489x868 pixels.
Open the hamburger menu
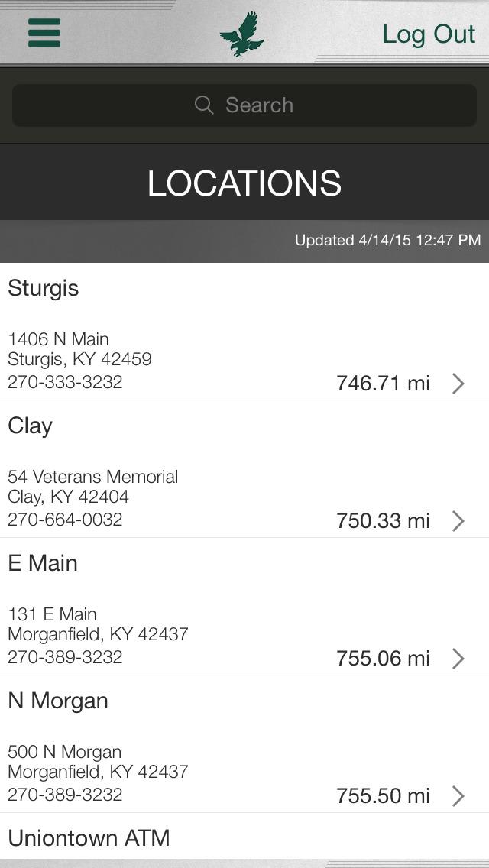point(44,33)
